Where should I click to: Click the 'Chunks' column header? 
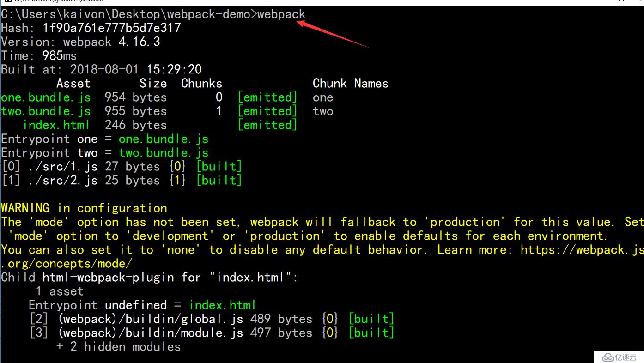[x=201, y=84]
